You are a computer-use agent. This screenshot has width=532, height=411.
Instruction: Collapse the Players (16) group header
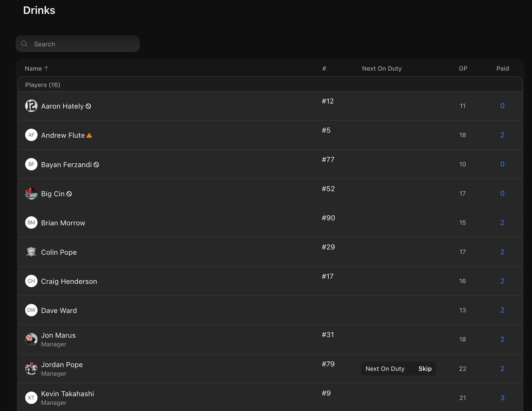coord(43,85)
